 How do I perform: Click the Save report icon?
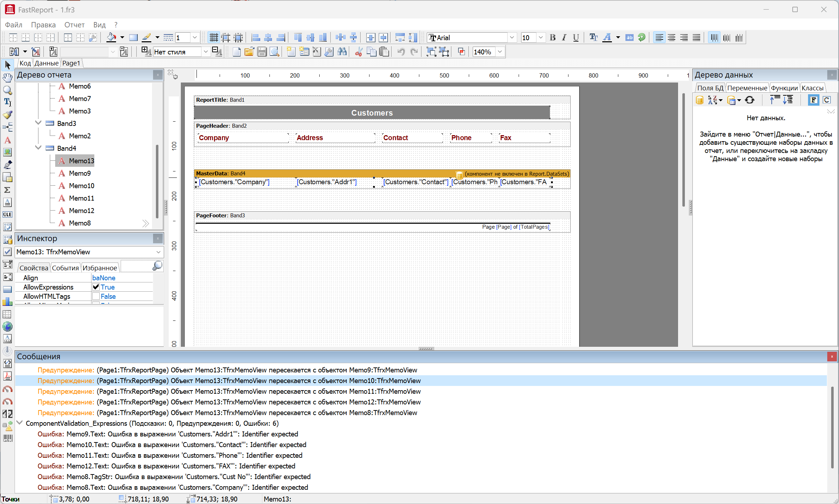262,52
